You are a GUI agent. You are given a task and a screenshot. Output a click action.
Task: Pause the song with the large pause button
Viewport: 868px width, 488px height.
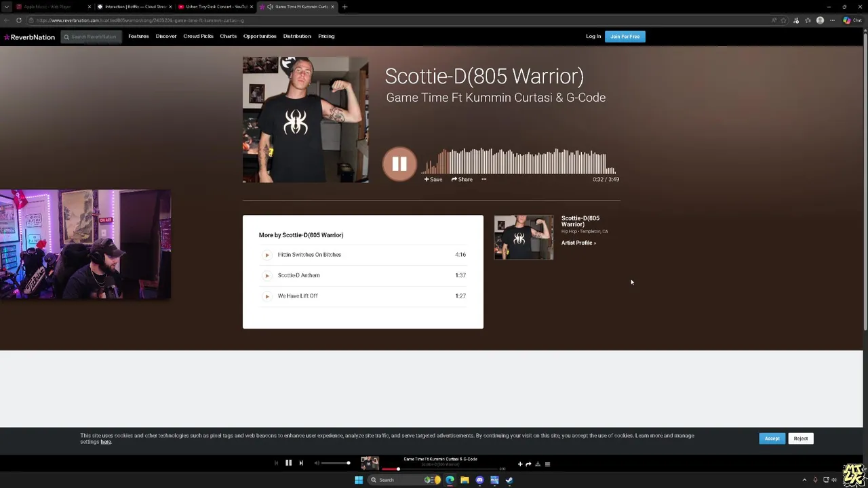(x=399, y=164)
